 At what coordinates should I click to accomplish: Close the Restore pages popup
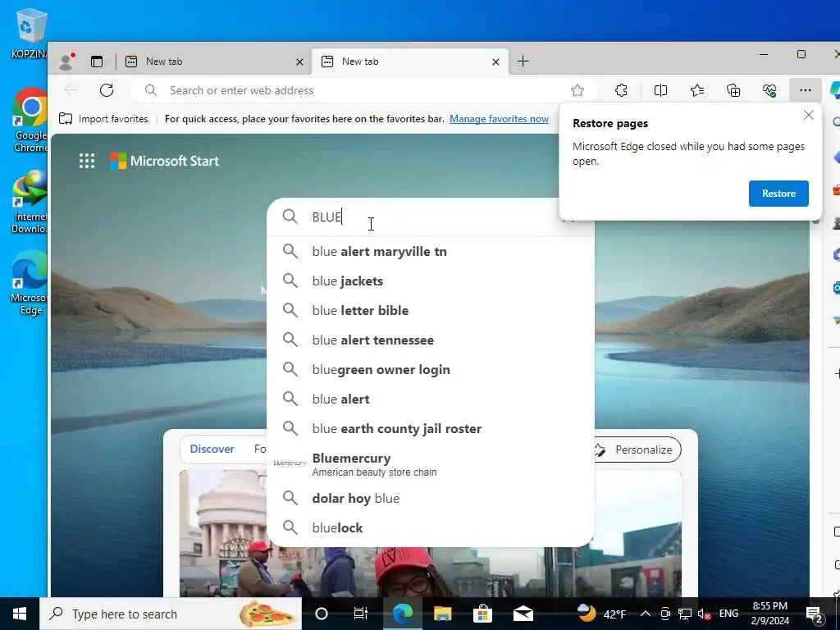point(808,115)
